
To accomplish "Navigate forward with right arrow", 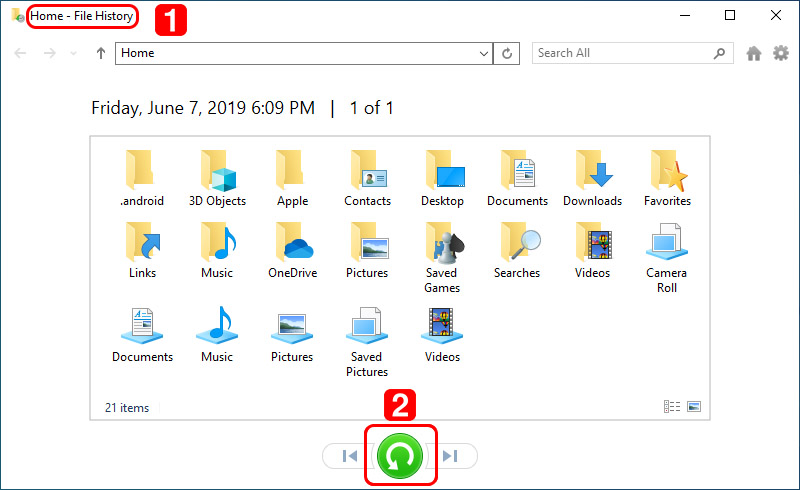I will point(49,53).
